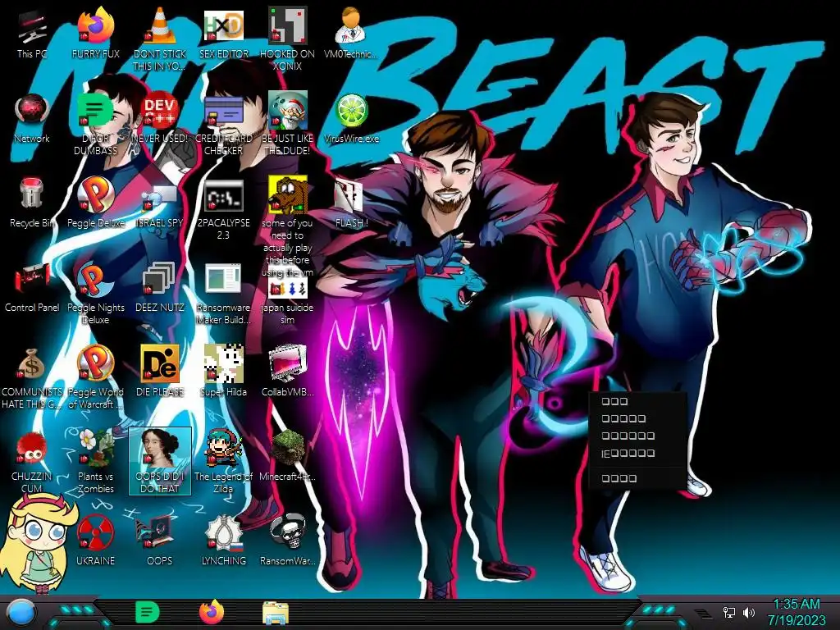
Task: Select the Network desktop icon
Action: tap(32, 118)
